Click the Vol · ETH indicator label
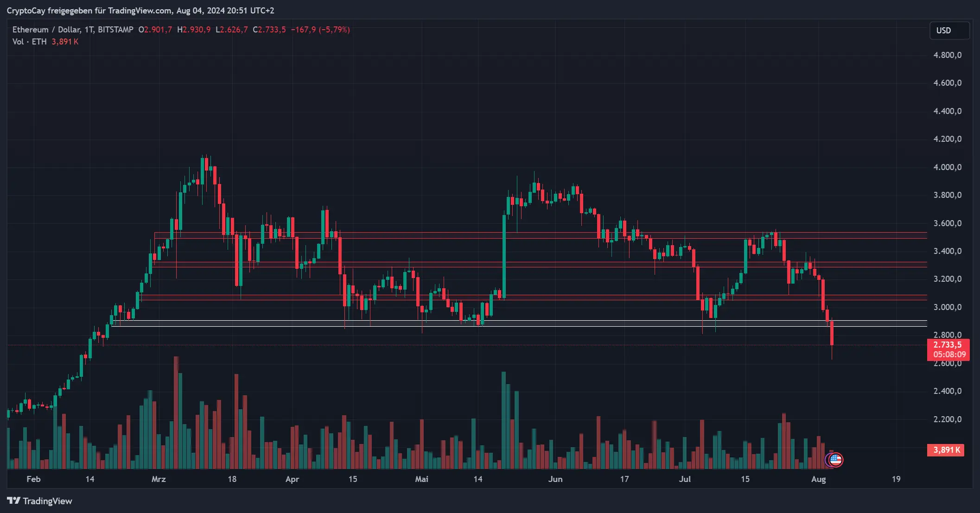 30,42
